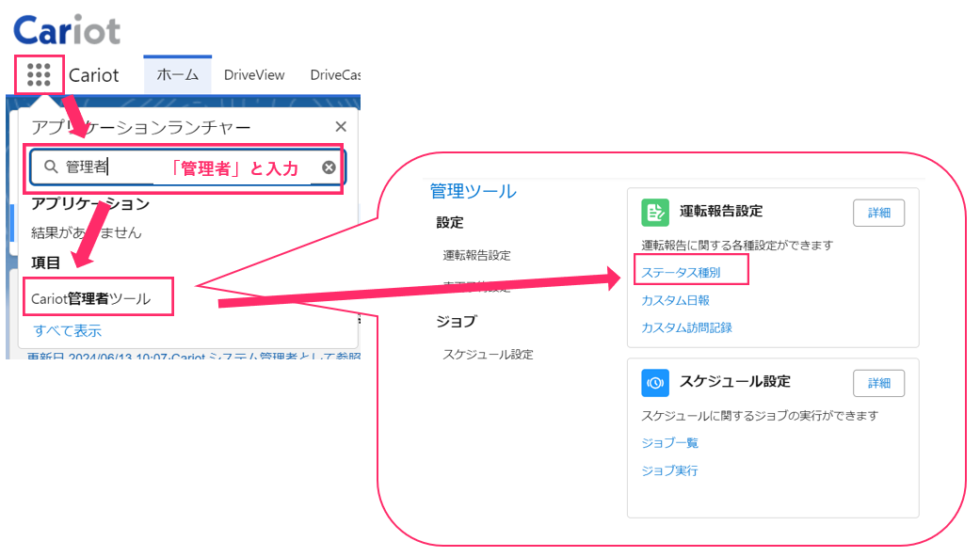This screenshot has height=557, width=980.
Task: Click the 結果がありません message
Action: tap(87, 233)
